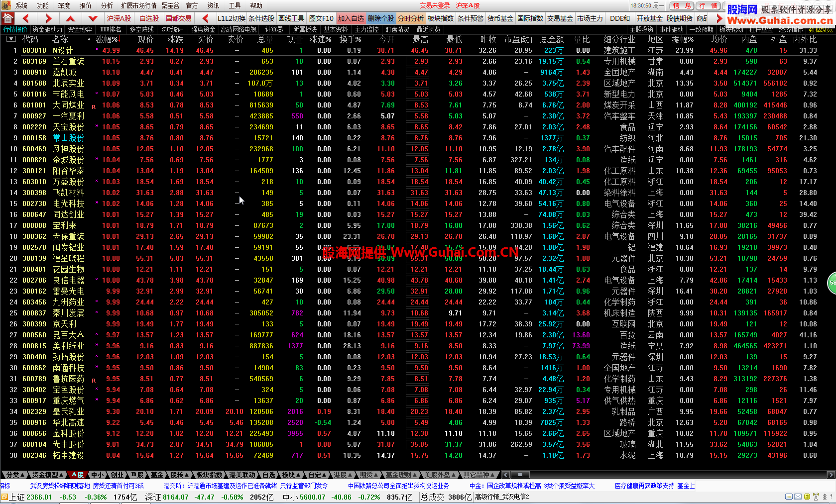Image resolution: width=836 pixels, height=504 pixels.
Task: Go to the red Home icon
Action: [7, 18]
